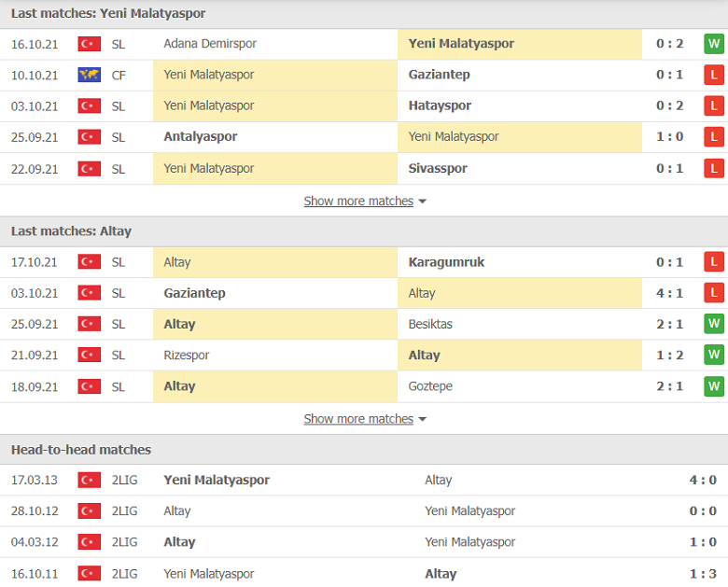Click Turkey flag in 03.10.21 Gaziantep vs Altay row
This screenshot has height=587, width=728.
pyautogui.click(x=90, y=293)
